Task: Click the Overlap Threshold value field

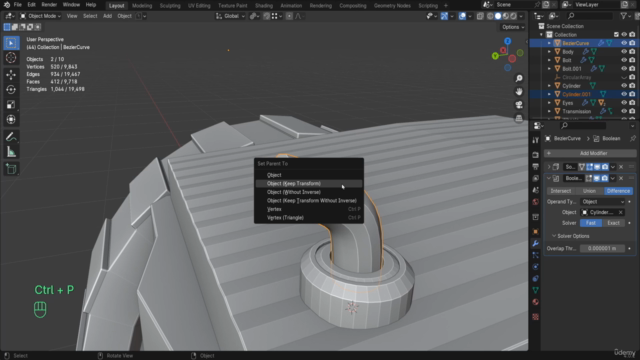Action: tap(602, 248)
